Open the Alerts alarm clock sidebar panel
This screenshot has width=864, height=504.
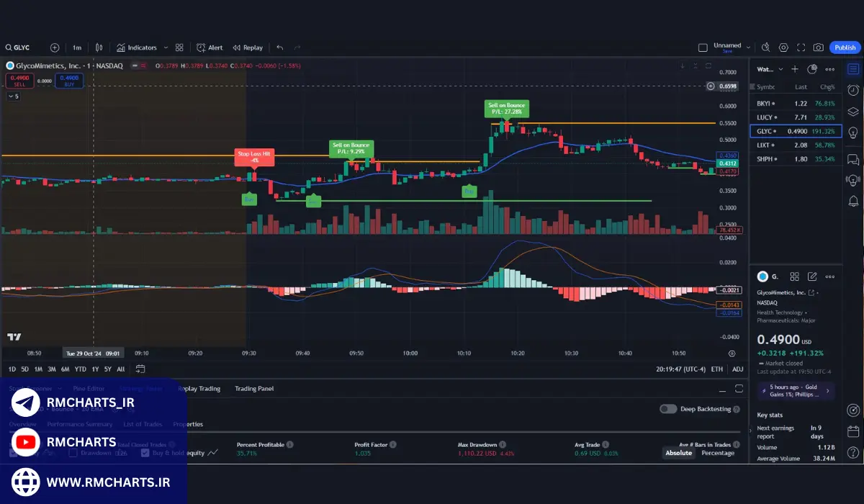[x=853, y=90]
